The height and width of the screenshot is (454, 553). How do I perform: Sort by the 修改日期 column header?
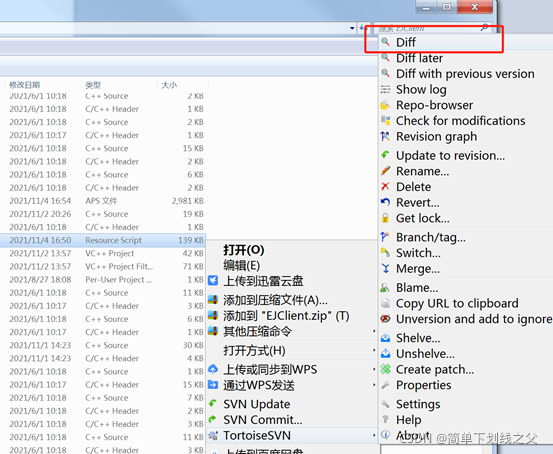tap(24, 85)
